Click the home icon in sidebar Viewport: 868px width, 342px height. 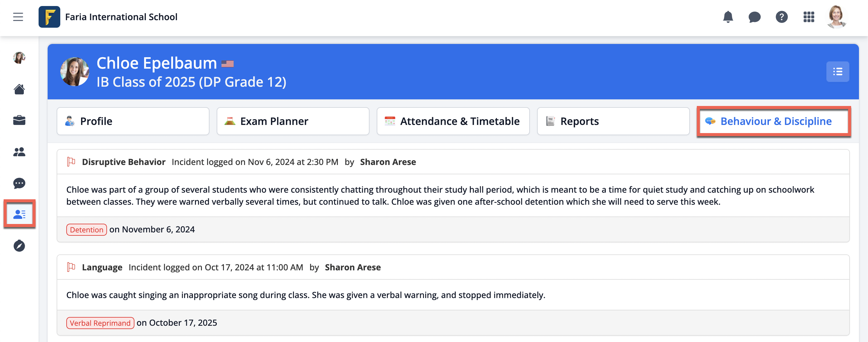pos(19,89)
